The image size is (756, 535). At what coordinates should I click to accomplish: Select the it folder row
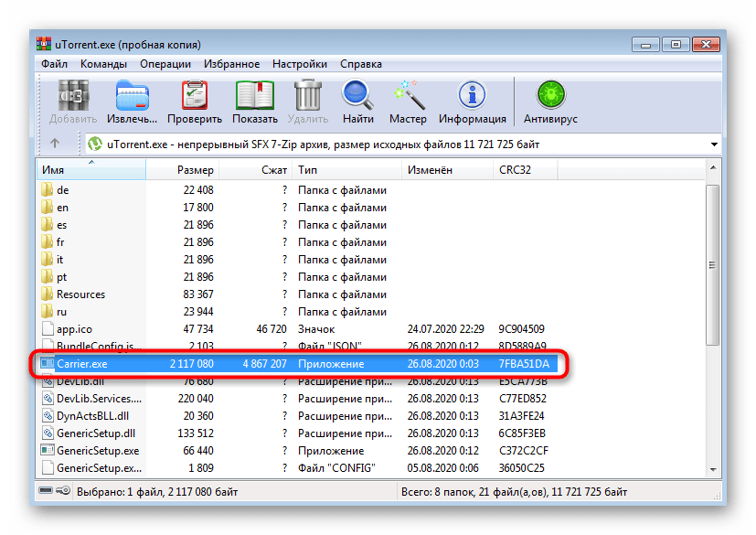[x=297, y=259]
